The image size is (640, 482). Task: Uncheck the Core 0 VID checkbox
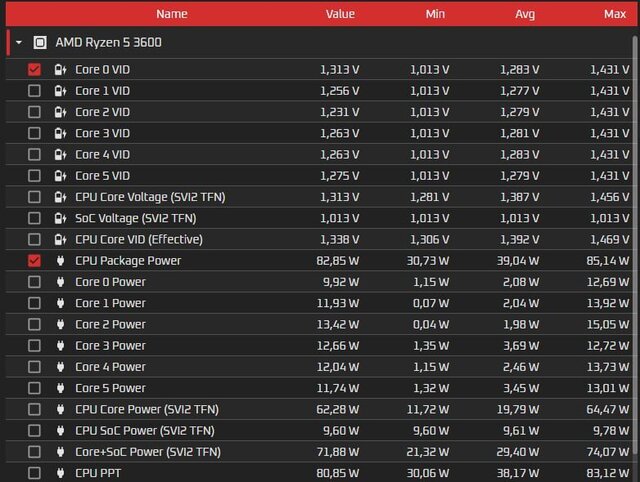pyautogui.click(x=35, y=70)
